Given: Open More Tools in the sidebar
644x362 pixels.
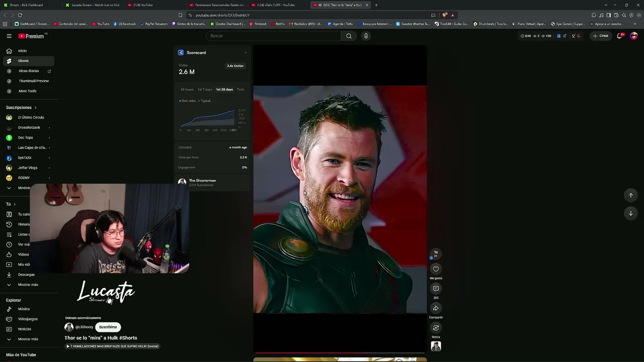Looking at the screenshot, I should [x=29, y=91].
